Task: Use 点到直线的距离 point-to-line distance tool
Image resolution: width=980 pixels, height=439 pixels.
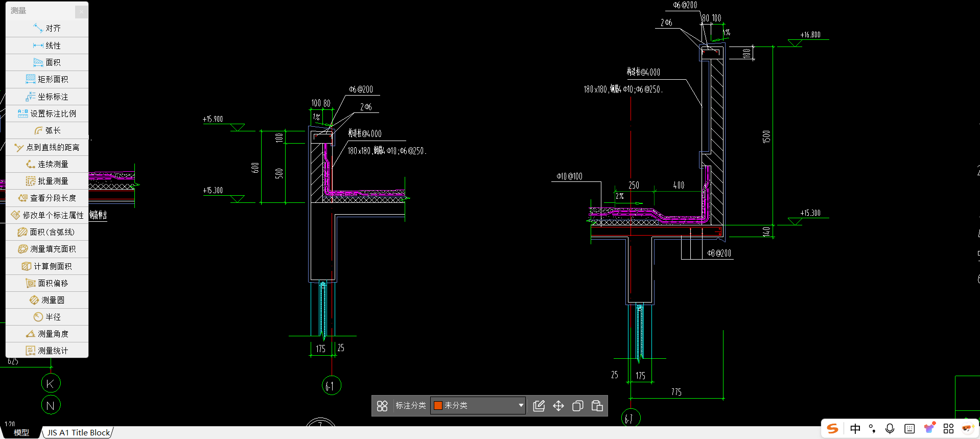Action: point(47,147)
